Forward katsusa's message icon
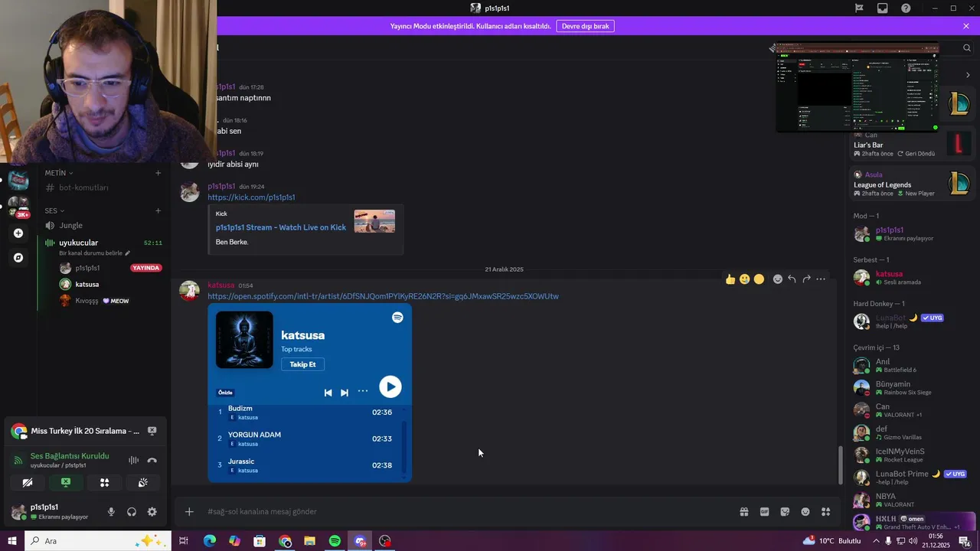980x551 pixels. click(x=806, y=279)
